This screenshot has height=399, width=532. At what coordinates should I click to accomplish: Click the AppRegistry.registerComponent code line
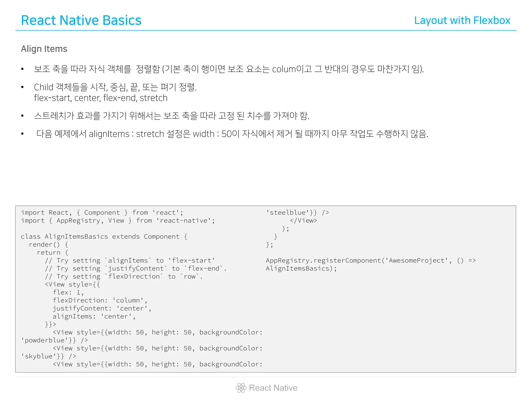click(371, 261)
